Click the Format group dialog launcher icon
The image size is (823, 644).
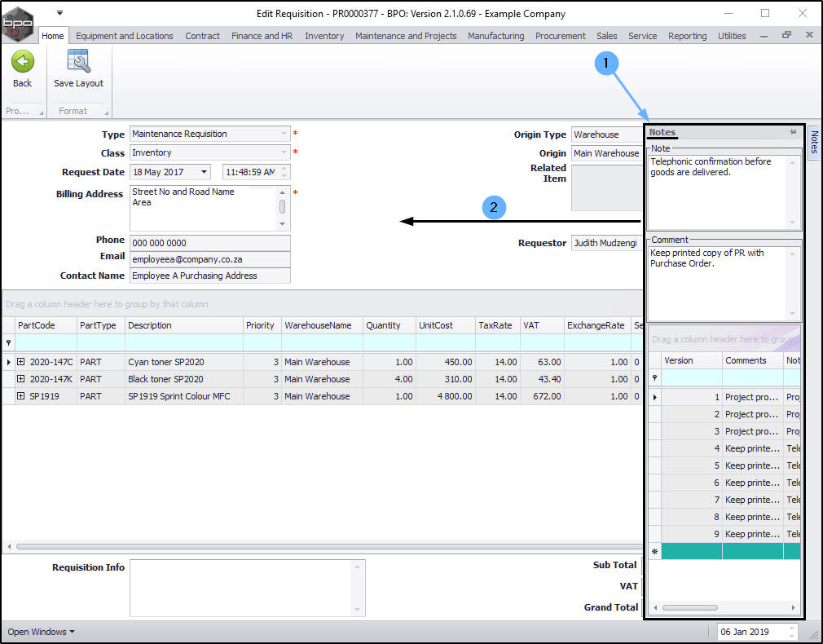pyautogui.click(x=108, y=112)
